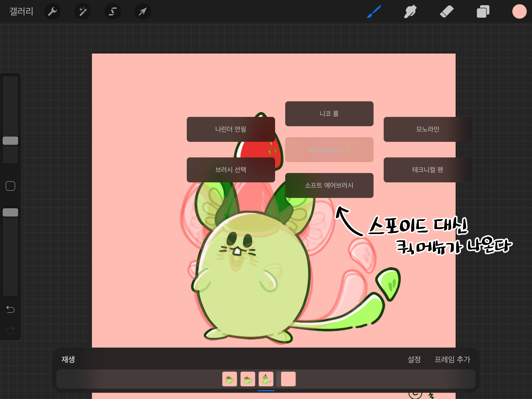Open the Adjustments magic wand menu

tap(83, 11)
